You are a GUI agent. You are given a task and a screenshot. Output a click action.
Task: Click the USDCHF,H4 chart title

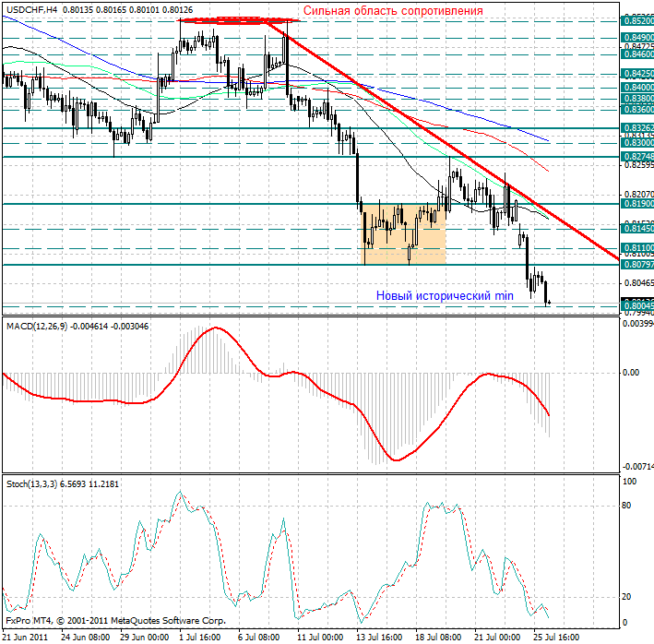pos(30,8)
